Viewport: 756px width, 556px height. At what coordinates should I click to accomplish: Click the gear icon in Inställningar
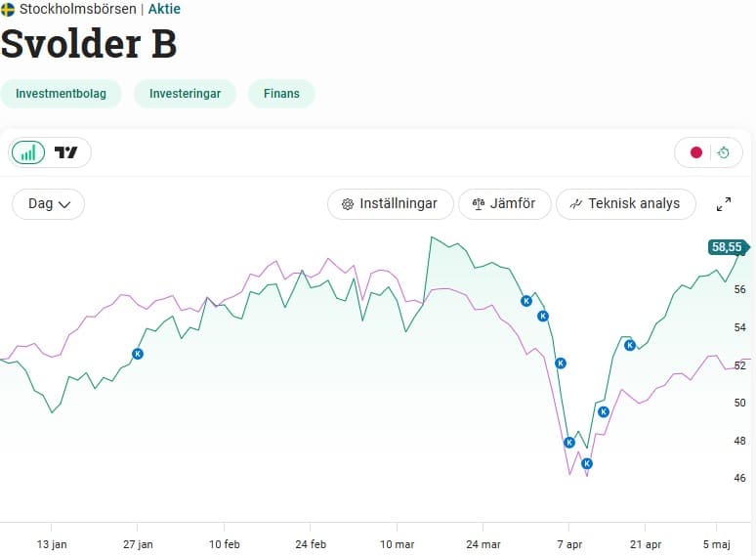[x=348, y=204]
